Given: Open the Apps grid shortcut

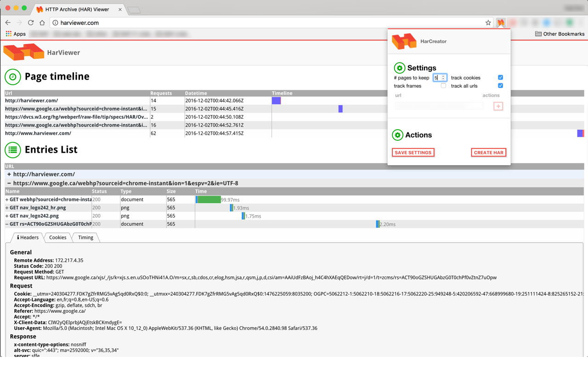Looking at the screenshot, I should pos(16,34).
